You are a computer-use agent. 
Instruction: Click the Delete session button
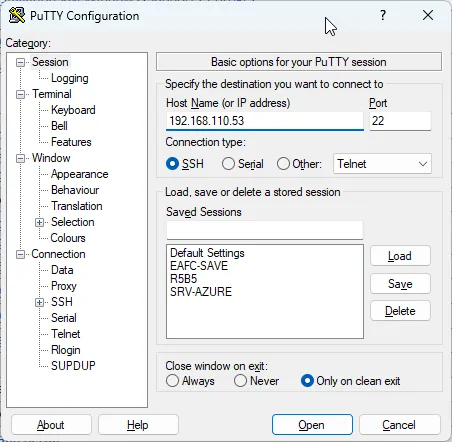[400, 311]
